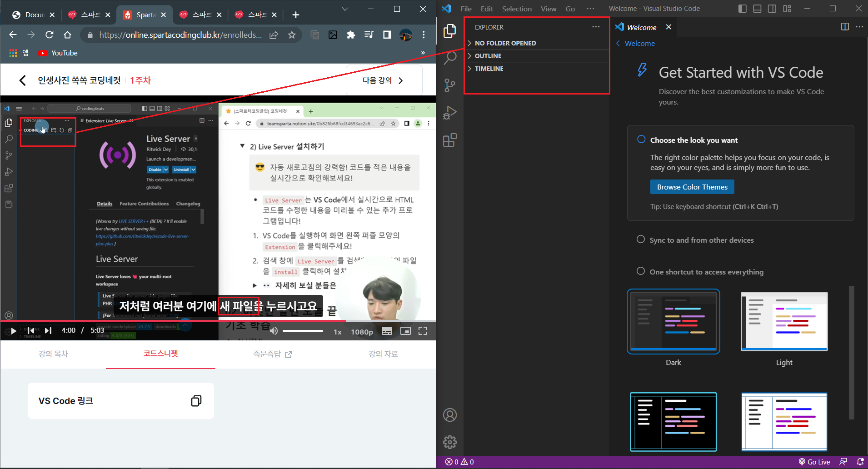Viewport: 868px width, 469px height.
Task: Go back via the Welcome breadcrumb link
Action: (x=635, y=43)
